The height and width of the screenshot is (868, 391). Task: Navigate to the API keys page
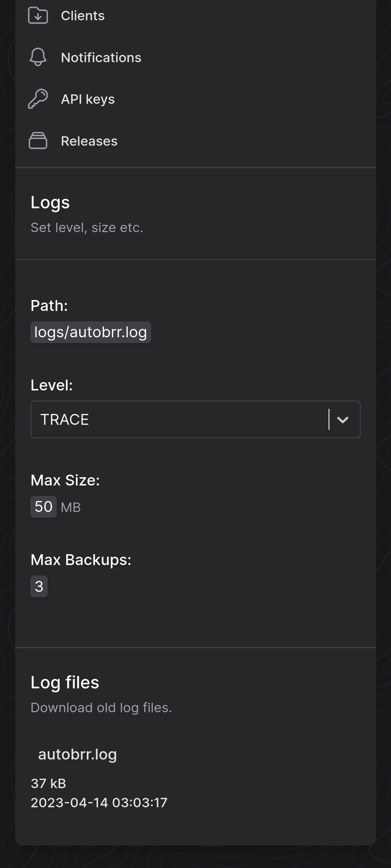[x=88, y=99]
